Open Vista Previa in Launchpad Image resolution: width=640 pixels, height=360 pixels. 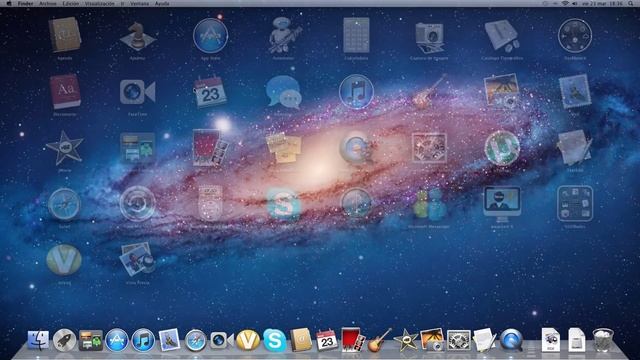click(x=138, y=259)
